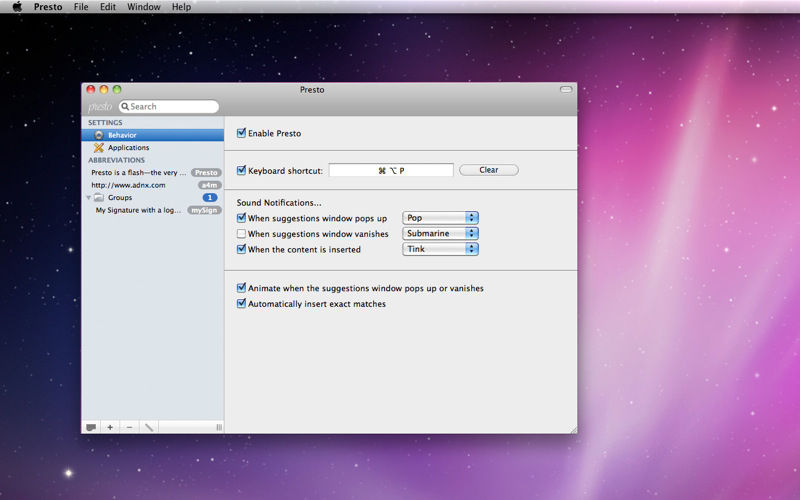The width and height of the screenshot is (800, 500).
Task: Collapse the Groups disclosure triangle
Action: pyautogui.click(x=89, y=197)
